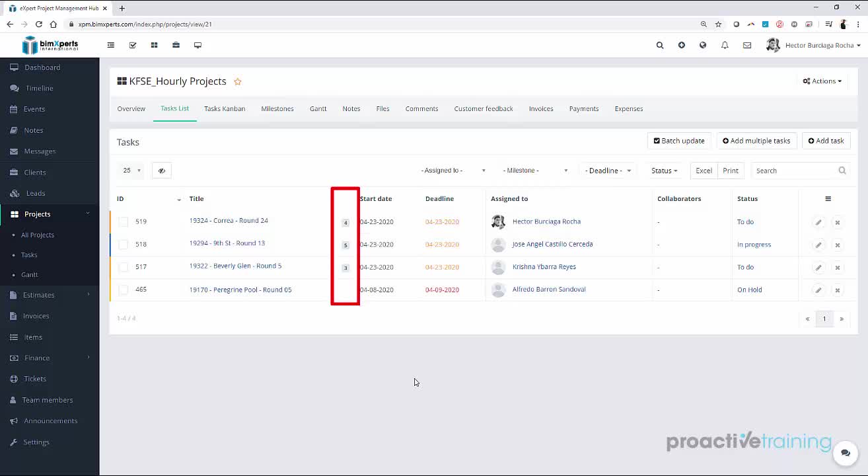
Task: Click the Add task button
Action: point(826,141)
